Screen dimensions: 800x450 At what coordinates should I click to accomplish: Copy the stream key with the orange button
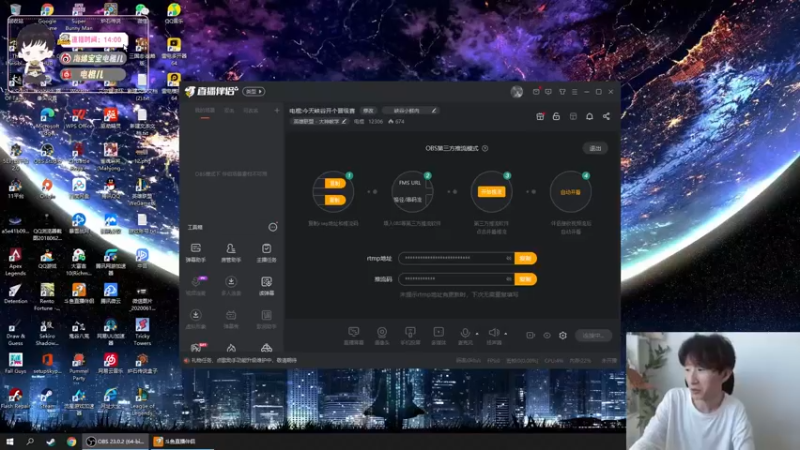pyautogui.click(x=525, y=279)
